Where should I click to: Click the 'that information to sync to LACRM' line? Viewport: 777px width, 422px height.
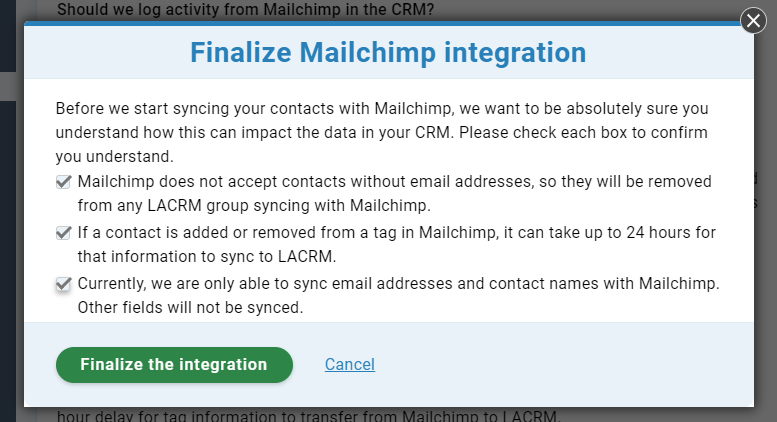[207, 257]
